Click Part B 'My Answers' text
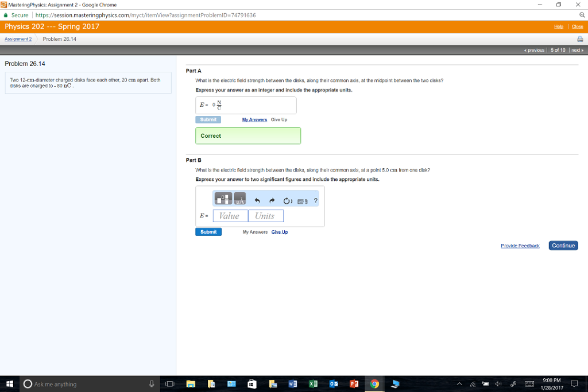Image resolution: width=588 pixels, height=392 pixels. [x=255, y=232]
